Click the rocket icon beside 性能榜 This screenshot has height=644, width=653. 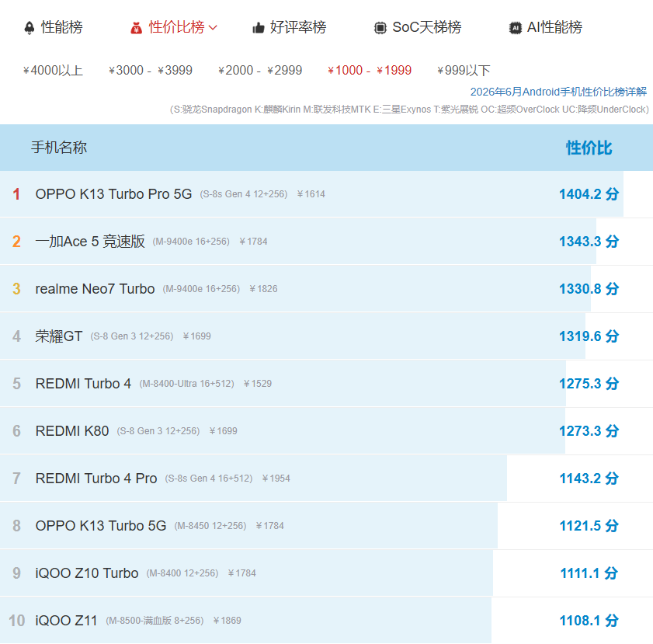pyautogui.click(x=30, y=27)
